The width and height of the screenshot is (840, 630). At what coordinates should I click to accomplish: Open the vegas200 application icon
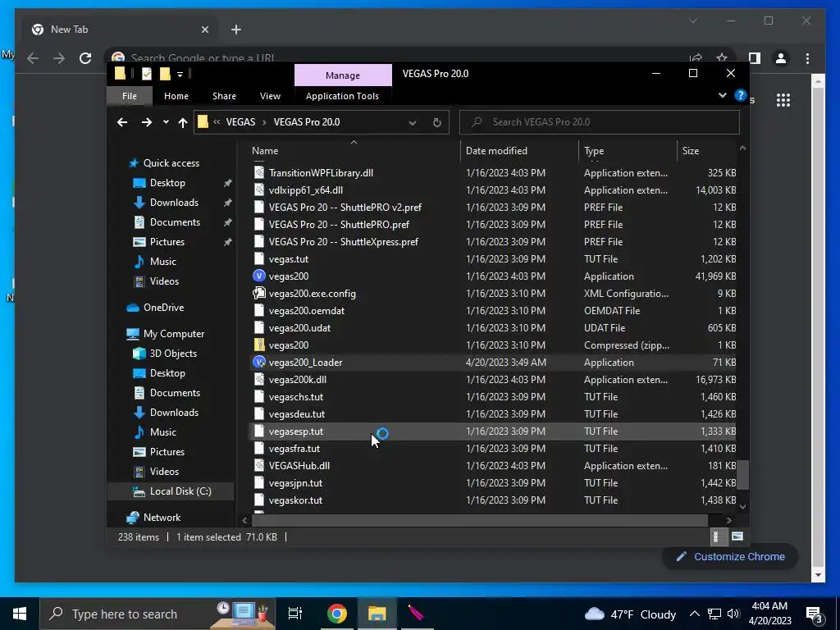[258, 276]
